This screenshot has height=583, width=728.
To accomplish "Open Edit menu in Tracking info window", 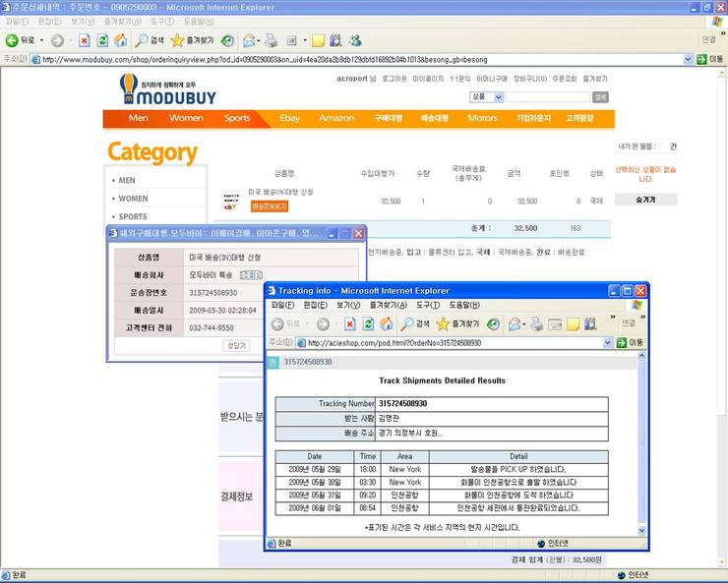I will coord(316,305).
